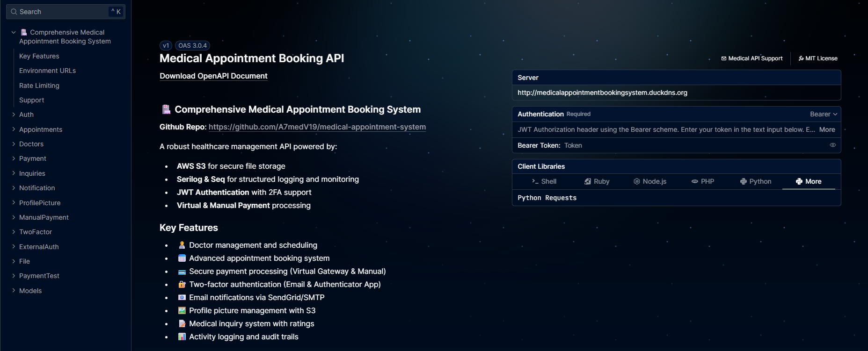Select the Python client library icon
The width and height of the screenshot is (868, 351).
[x=743, y=181]
